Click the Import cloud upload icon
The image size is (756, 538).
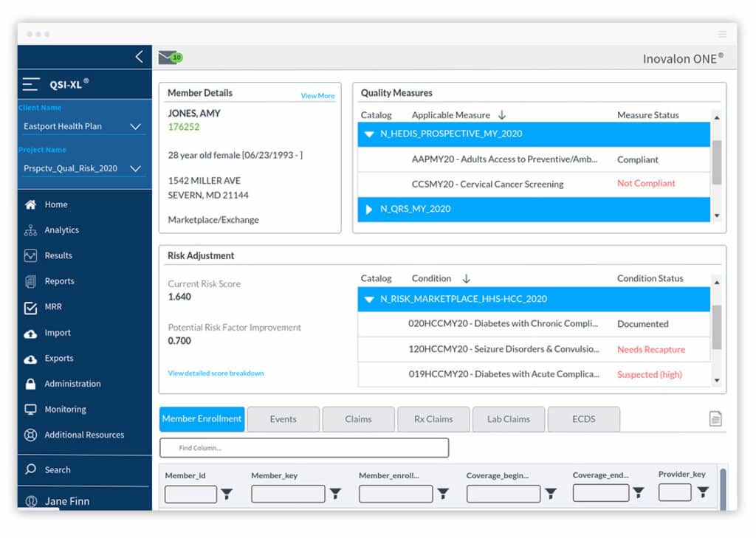(x=30, y=334)
